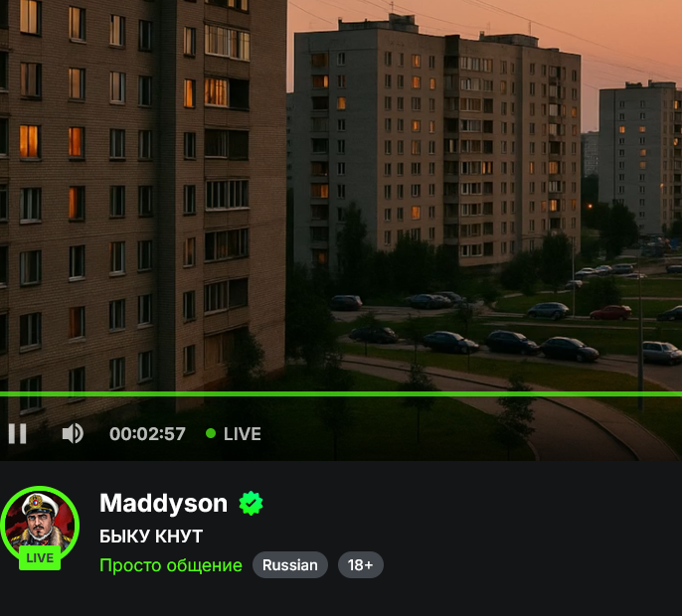Select the Russian language tag
The image size is (682, 616).
[x=290, y=565]
